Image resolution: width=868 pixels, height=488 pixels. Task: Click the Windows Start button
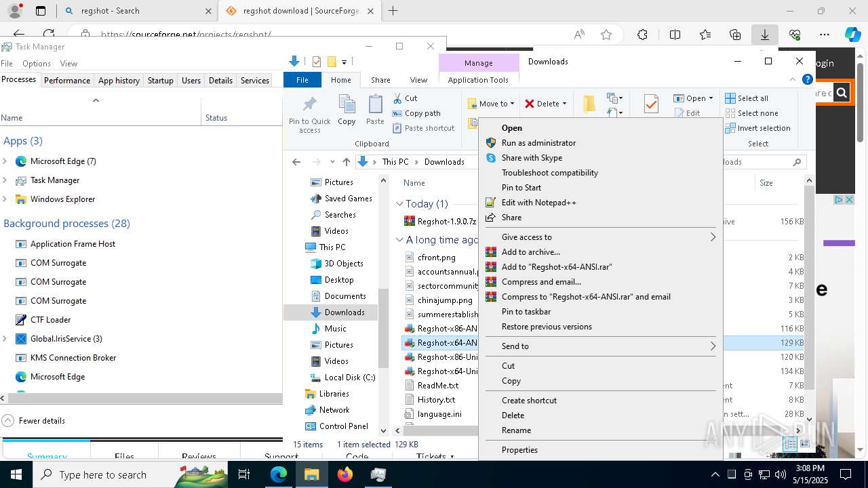tap(16, 474)
